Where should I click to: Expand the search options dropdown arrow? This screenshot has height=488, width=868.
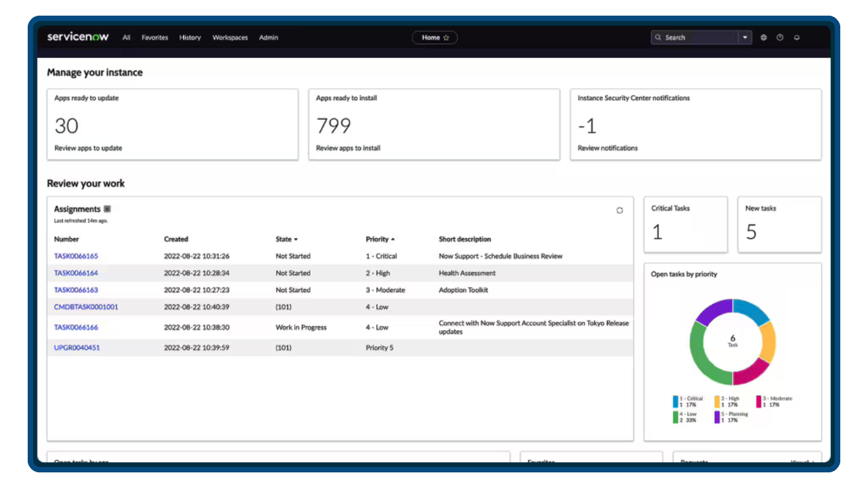pos(745,37)
